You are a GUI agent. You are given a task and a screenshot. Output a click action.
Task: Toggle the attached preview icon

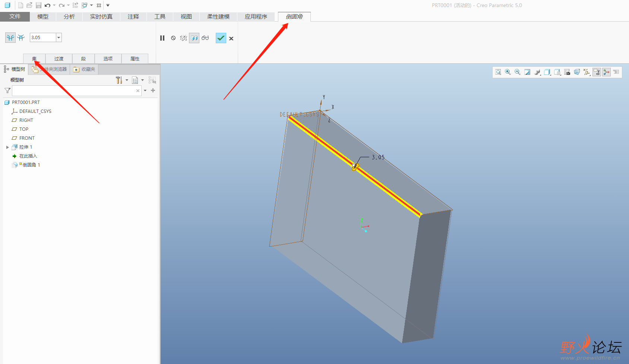point(194,38)
